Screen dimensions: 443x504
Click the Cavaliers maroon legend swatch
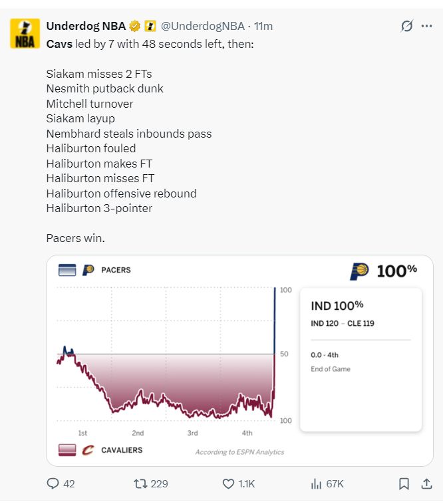[67, 450]
